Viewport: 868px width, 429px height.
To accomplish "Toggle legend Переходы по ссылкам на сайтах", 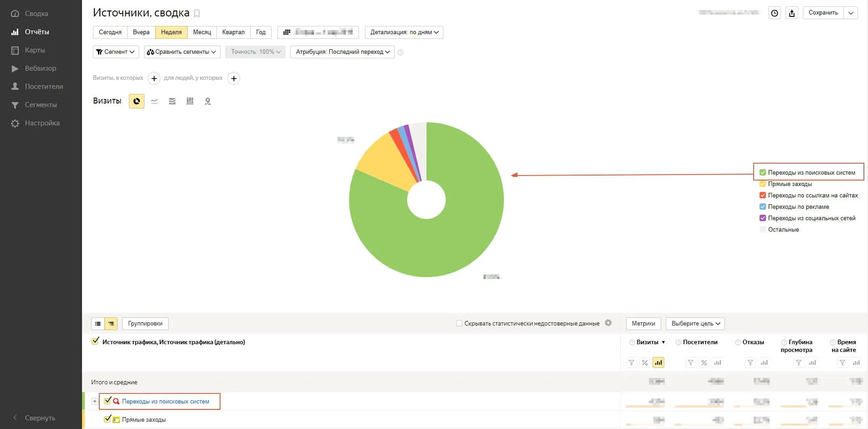I will (763, 195).
